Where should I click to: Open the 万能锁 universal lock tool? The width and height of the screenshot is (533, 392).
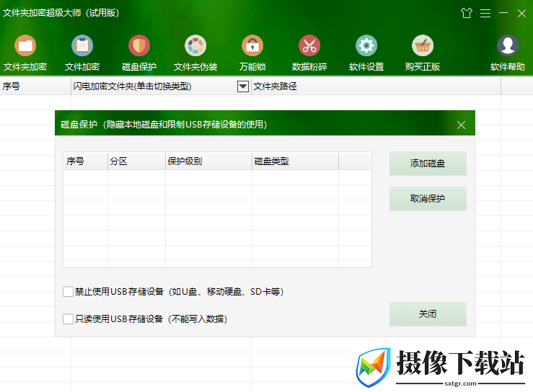pyautogui.click(x=252, y=53)
